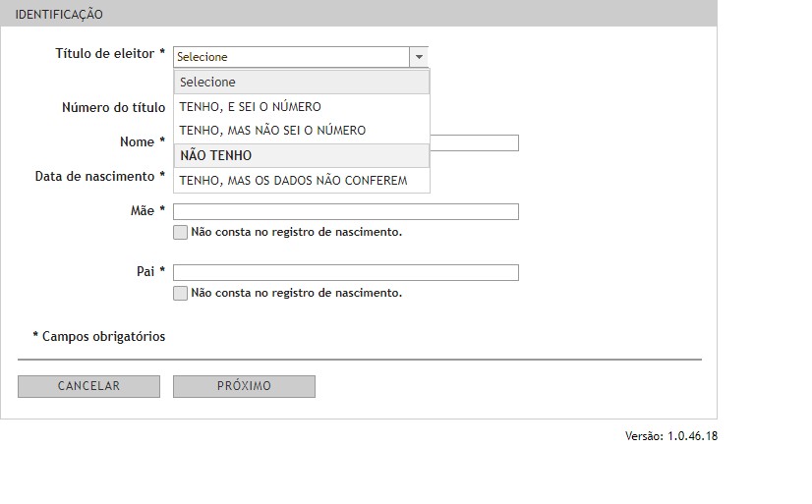The width and height of the screenshot is (812, 504).
Task: Click the IDENTIFICAÇÃO section header
Action: 59,15
